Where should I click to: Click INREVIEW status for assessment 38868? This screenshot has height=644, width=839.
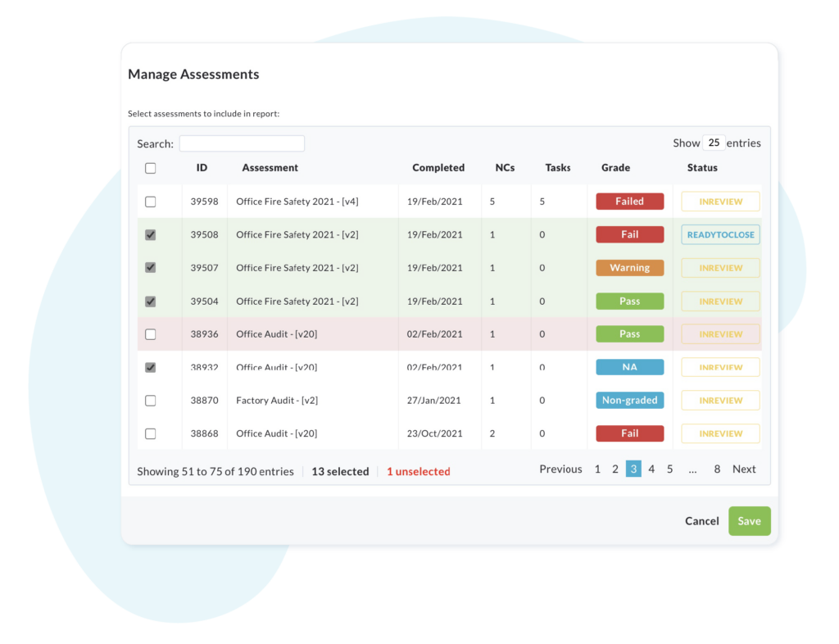[x=720, y=433]
